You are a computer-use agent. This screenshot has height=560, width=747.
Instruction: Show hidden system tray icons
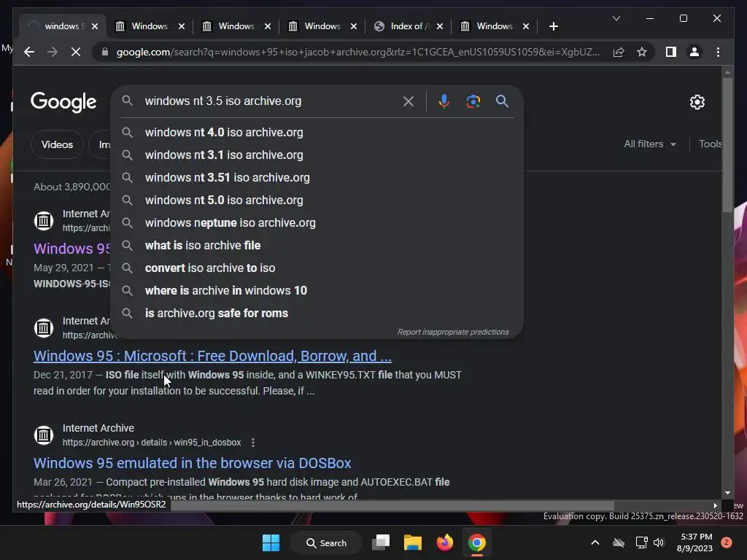[595, 542]
